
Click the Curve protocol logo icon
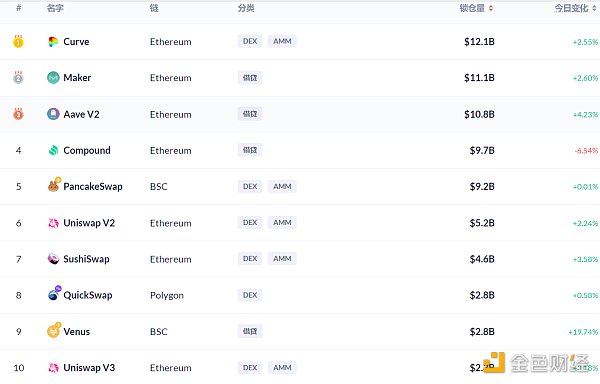[x=53, y=42]
